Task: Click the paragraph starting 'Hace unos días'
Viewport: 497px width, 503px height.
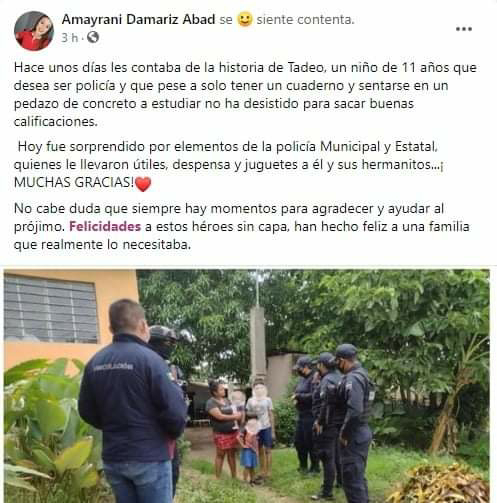Action: (x=245, y=94)
